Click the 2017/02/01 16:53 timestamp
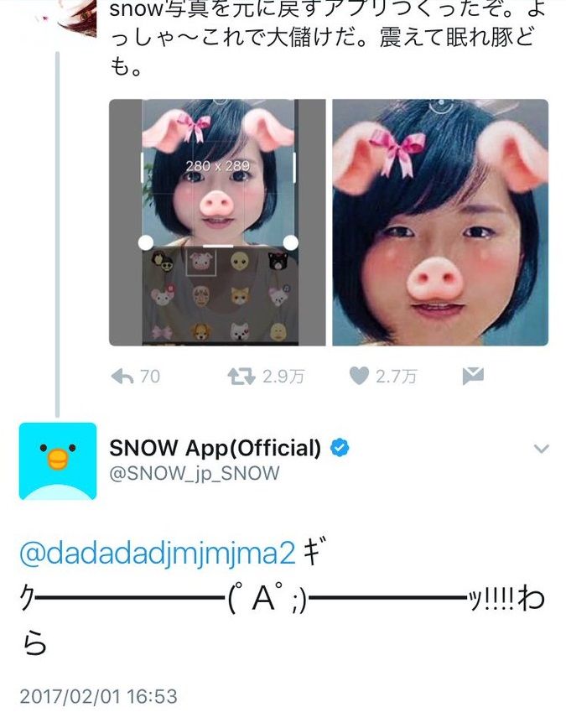Screen dimensions: 566x728 point(98,696)
